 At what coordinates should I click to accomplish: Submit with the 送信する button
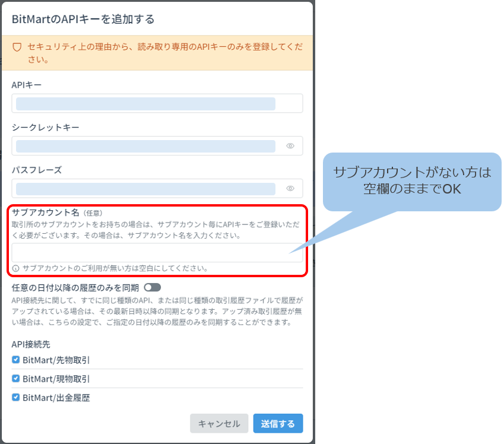pyautogui.click(x=278, y=423)
